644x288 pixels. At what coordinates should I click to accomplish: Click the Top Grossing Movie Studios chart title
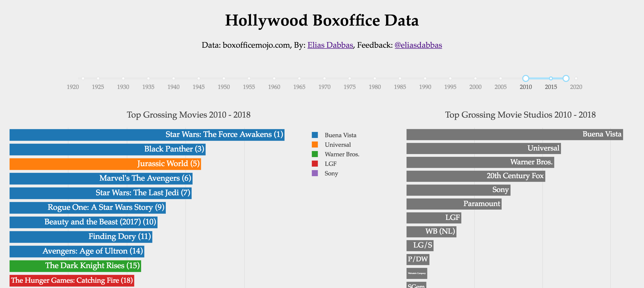(520, 115)
